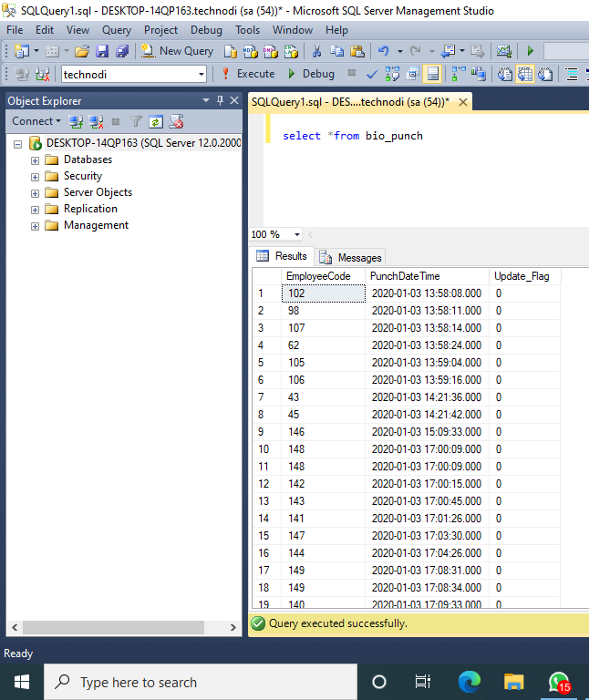Open the Undo history dropdown arrow
This screenshot has width=589, height=700.
[x=399, y=51]
